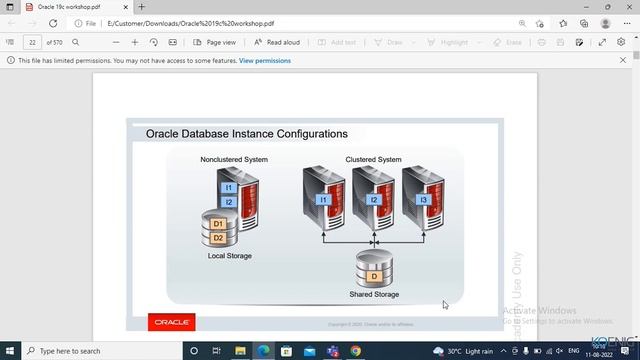Image resolution: width=640 pixels, height=360 pixels.
Task: Open the Mail app from the taskbar
Action: pos(309,351)
